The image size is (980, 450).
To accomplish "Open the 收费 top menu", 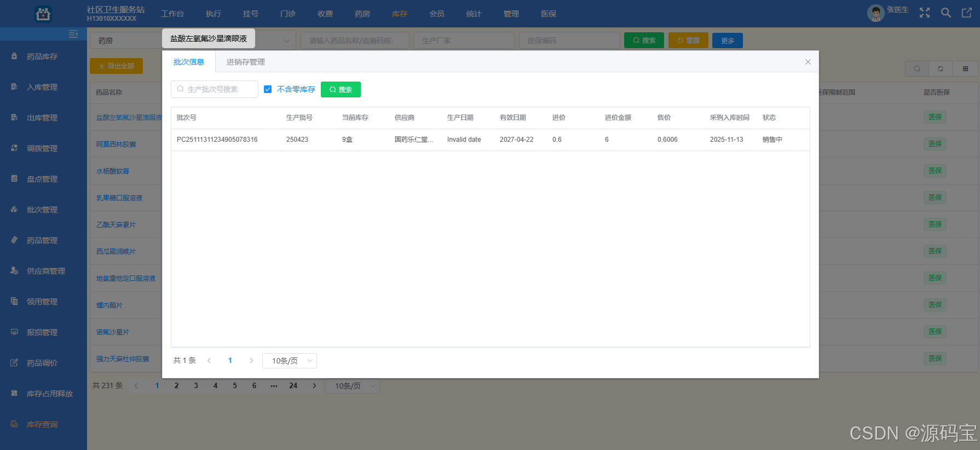I will [325, 14].
